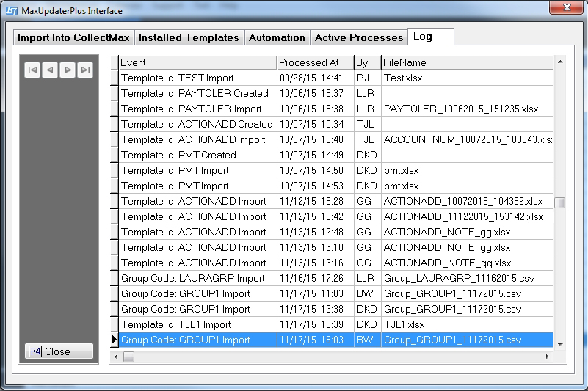This screenshot has height=391, width=588.
Task: Sort by Event column header
Action: (197, 62)
